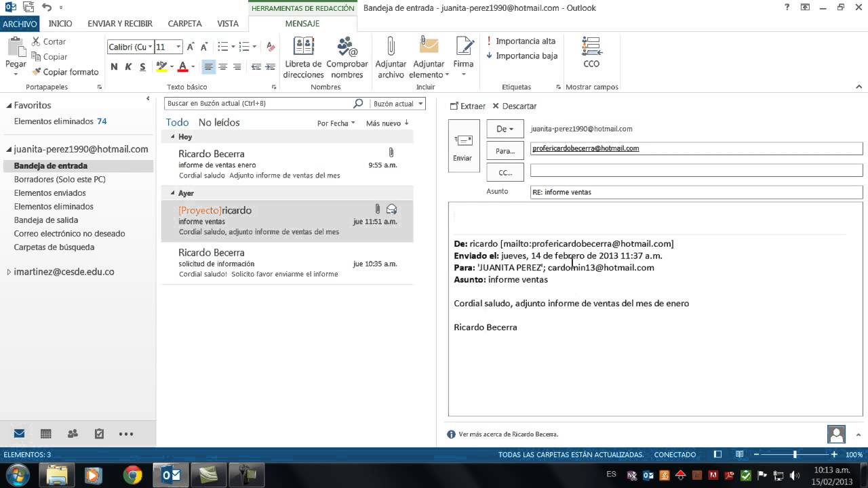Open the Tasks view icon
The width and height of the screenshot is (868, 488).
click(x=99, y=434)
